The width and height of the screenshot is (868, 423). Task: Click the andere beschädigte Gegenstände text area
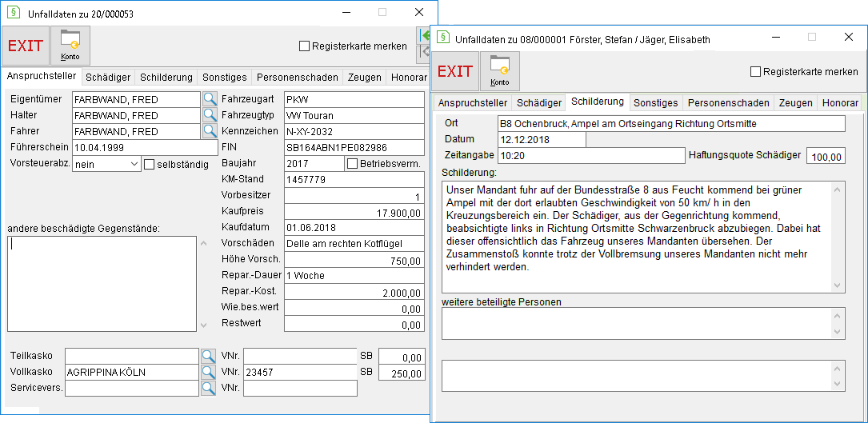pyautogui.click(x=102, y=284)
